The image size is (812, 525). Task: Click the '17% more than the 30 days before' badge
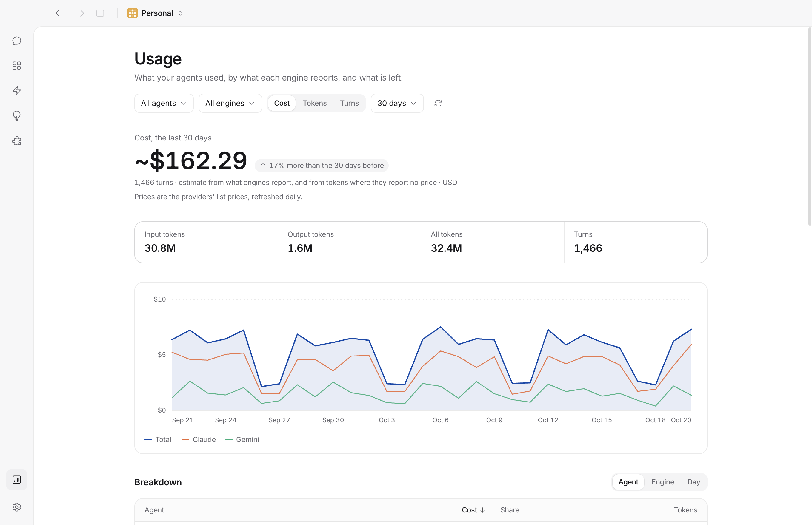click(322, 166)
